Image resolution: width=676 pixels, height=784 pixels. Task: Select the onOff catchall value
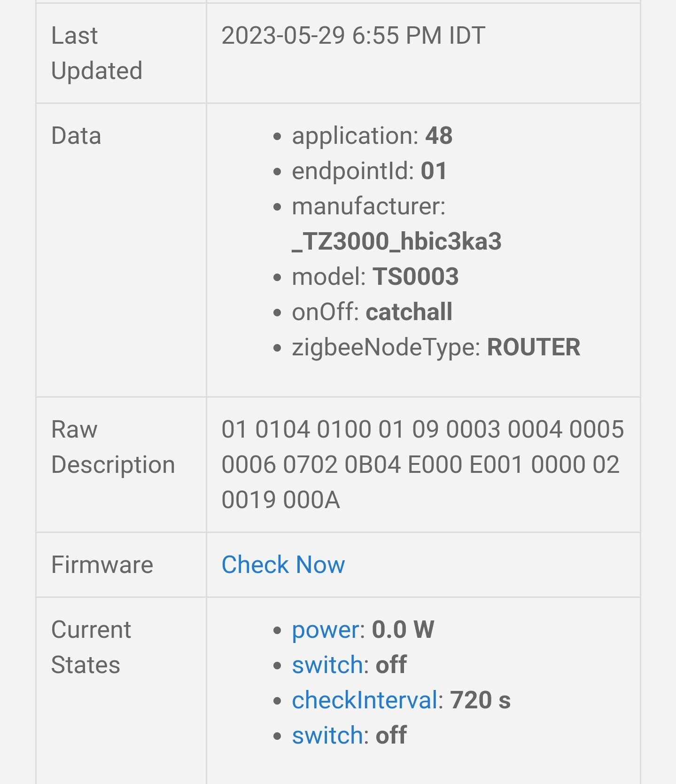pyautogui.click(x=409, y=312)
